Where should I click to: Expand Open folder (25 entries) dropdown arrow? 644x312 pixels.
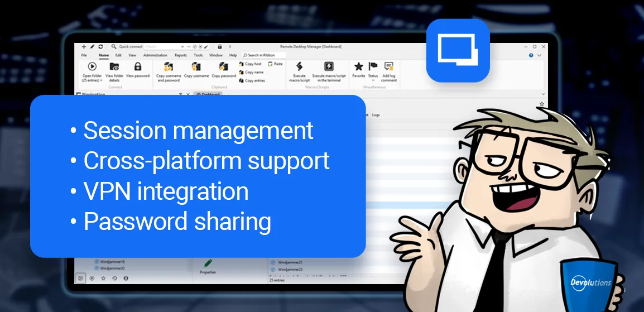pyautogui.click(x=101, y=80)
